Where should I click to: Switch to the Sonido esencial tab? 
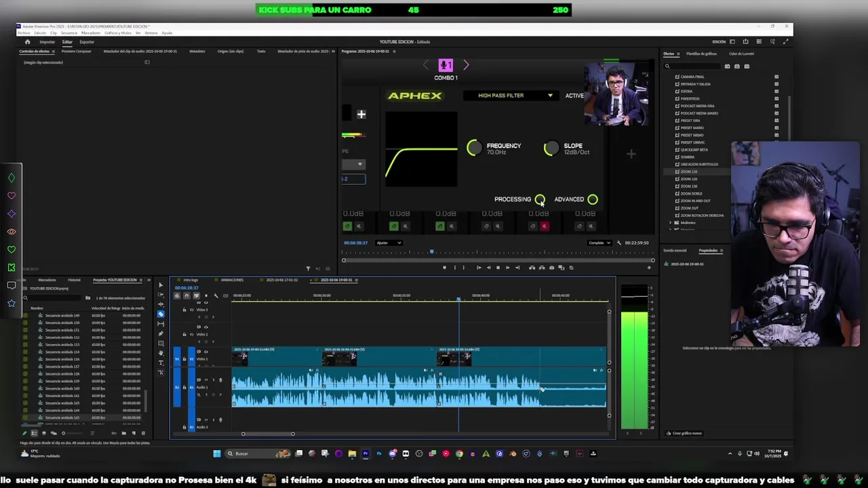675,251
